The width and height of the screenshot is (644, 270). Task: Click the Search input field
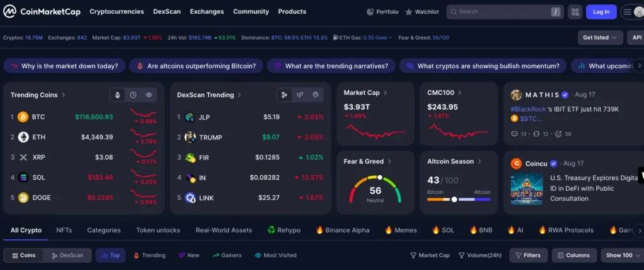(x=505, y=12)
